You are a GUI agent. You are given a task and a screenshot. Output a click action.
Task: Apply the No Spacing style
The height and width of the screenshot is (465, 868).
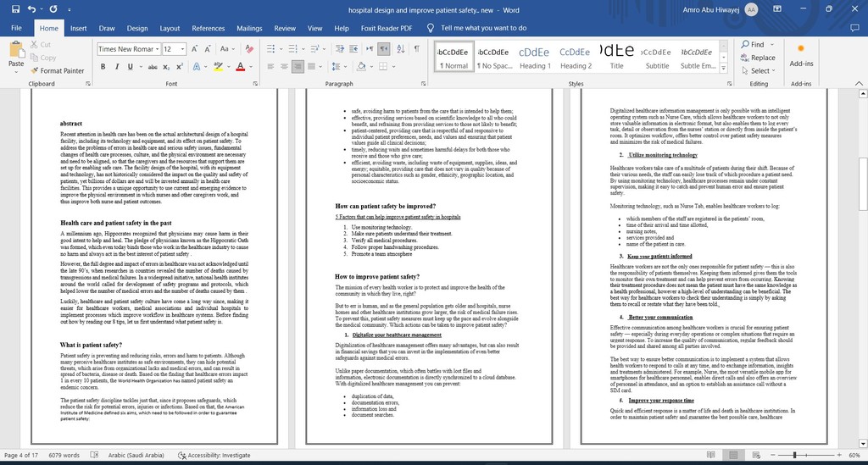494,58
